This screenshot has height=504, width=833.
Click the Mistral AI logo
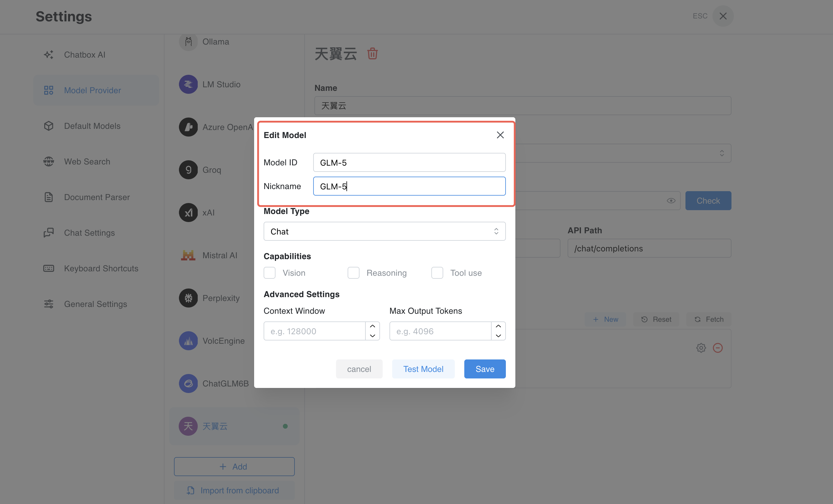pyautogui.click(x=188, y=255)
